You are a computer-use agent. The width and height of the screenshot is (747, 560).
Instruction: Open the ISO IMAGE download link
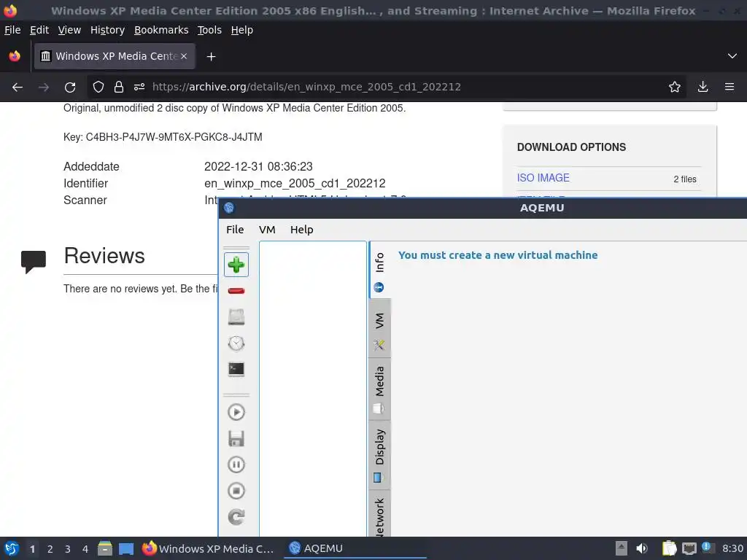click(x=543, y=178)
